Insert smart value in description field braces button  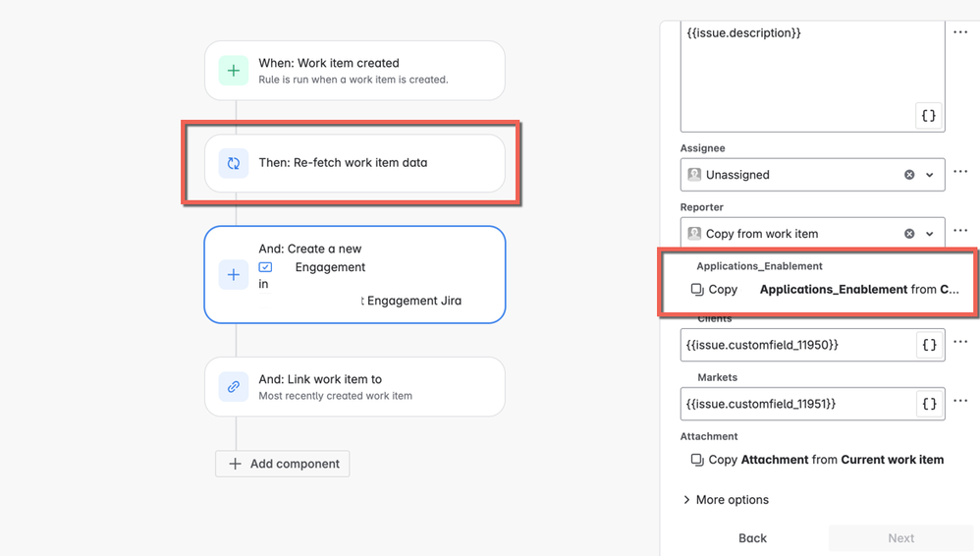[x=929, y=116]
